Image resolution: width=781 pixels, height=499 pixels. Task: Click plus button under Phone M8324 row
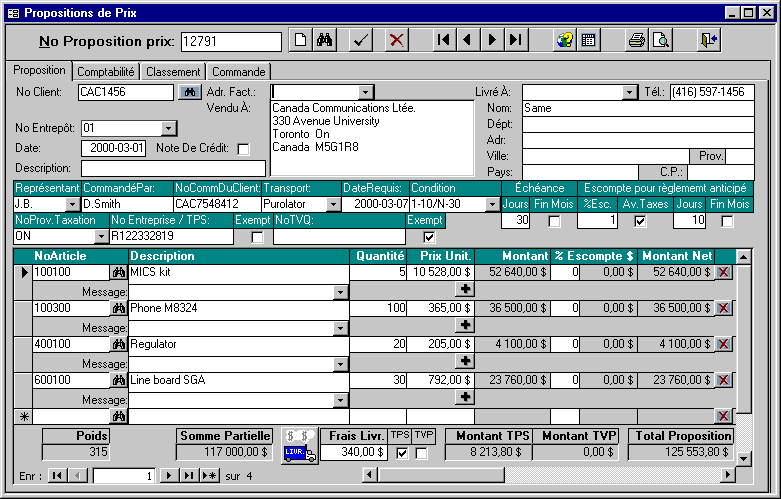[x=465, y=325]
